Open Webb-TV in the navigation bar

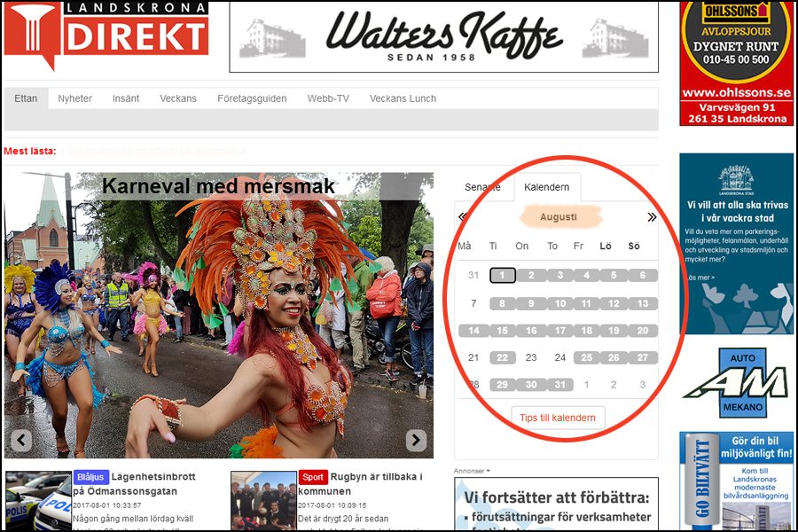coord(328,98)
